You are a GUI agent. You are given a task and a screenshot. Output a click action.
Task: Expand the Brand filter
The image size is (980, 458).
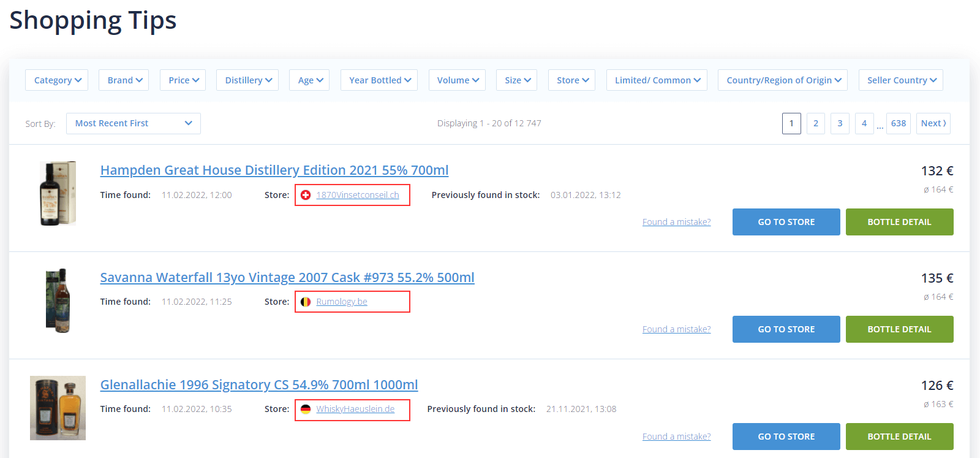click(x=124, y=80)
